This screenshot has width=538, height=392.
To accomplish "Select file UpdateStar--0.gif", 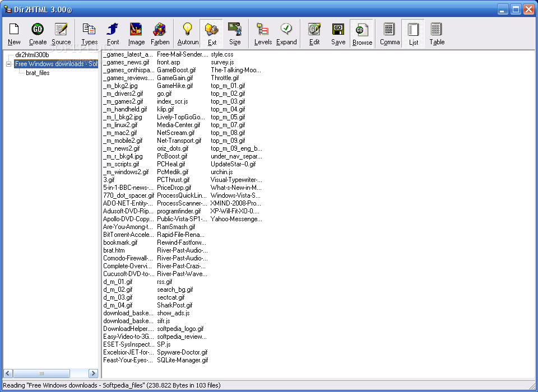I will 233,164.
